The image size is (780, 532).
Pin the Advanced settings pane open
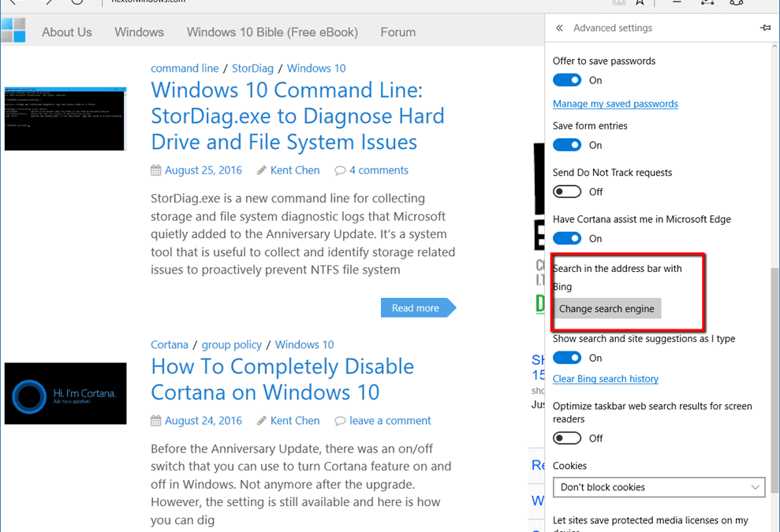click(764, 28)
